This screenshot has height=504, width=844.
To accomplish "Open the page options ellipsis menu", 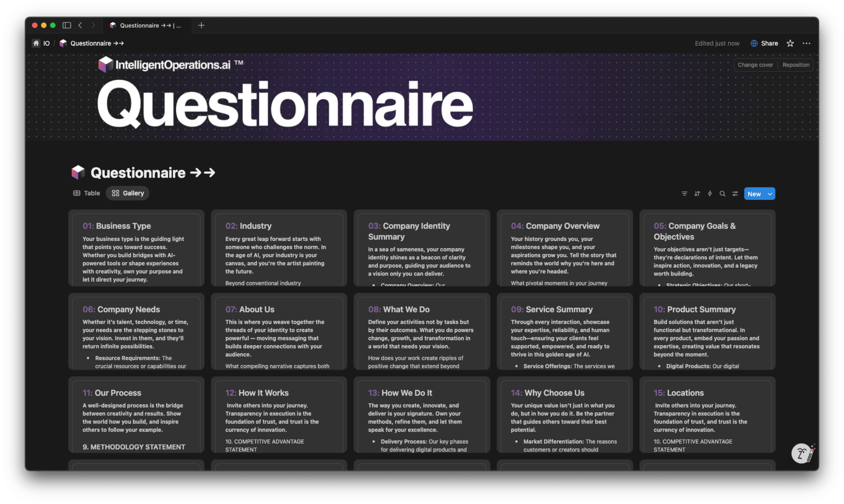I will click(807, 43).
